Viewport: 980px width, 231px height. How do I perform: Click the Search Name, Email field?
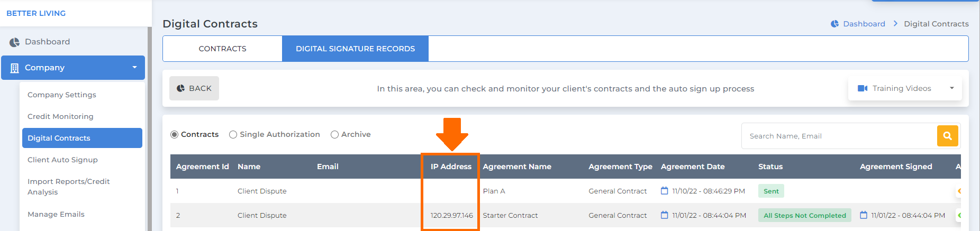(839, 136)
